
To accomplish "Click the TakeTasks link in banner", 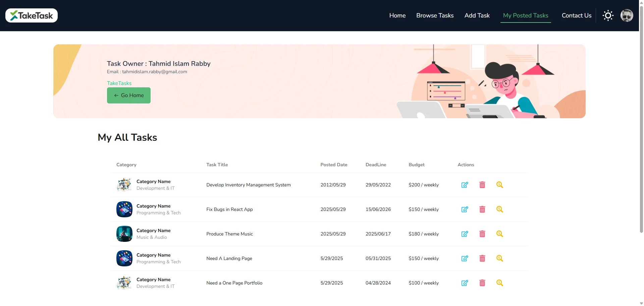I will click(x=119, y=83).
